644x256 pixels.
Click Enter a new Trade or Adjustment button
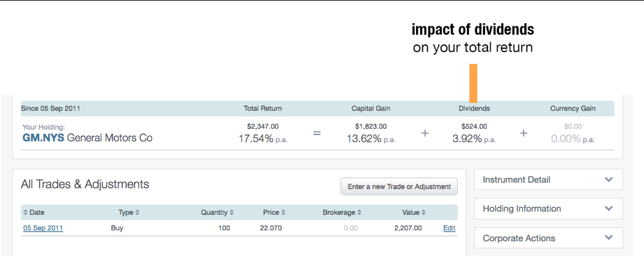pyautogui.click(x=399, y=187)
